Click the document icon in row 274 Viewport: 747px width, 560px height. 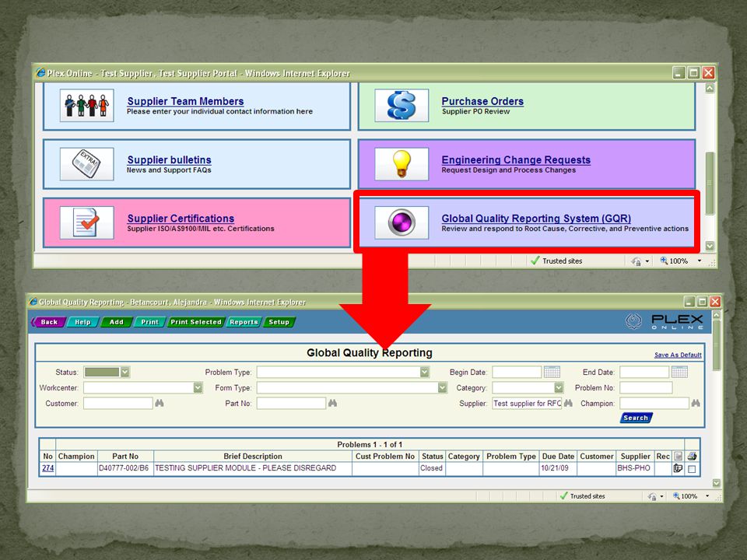click(678, 468)
